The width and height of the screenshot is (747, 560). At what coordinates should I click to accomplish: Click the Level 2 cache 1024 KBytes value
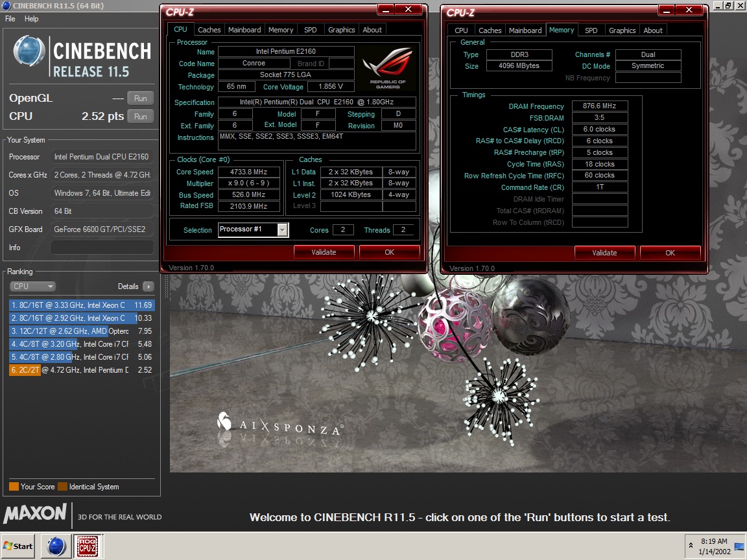click(x=351, y=194)
